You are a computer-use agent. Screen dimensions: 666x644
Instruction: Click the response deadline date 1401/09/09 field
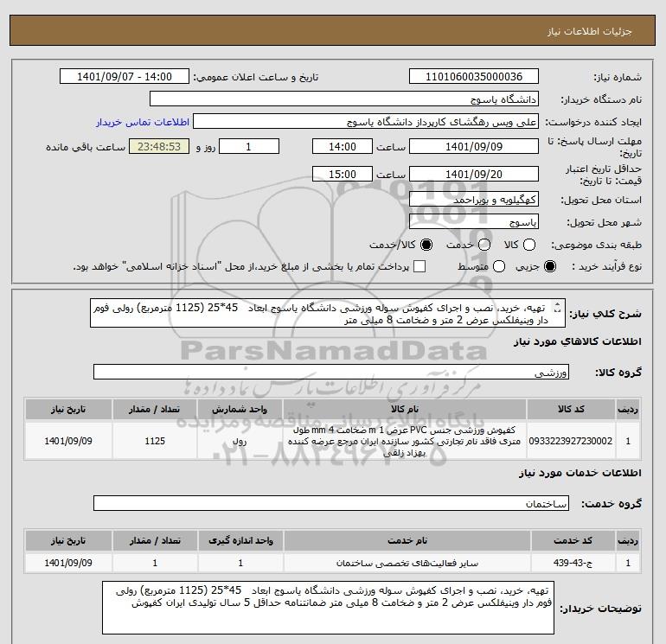click(x=474, y=146)
